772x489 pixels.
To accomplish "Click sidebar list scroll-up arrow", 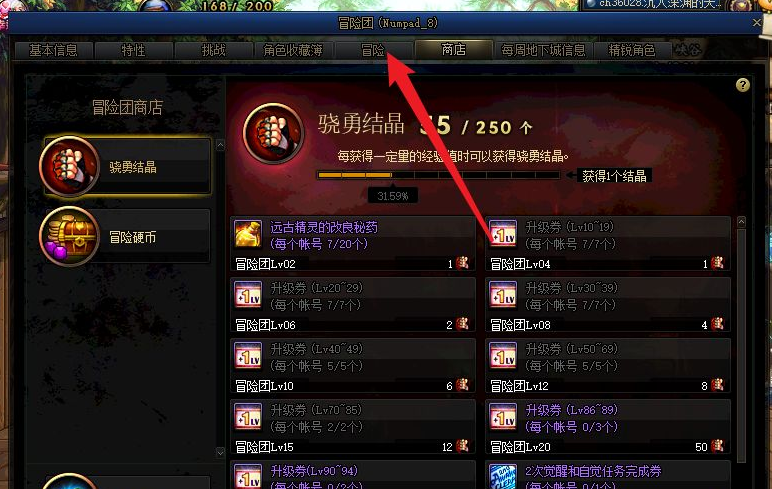I will (x=220, y=145).
